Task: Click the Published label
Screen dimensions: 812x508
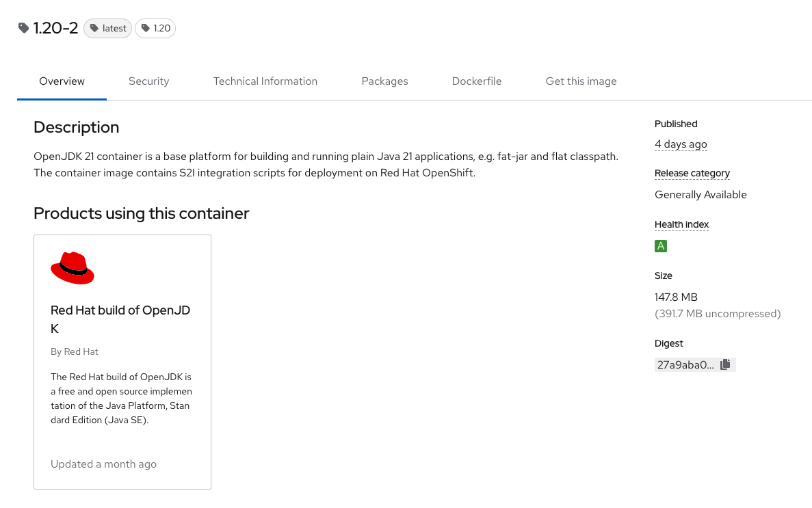Action: [x=676, y=124]
